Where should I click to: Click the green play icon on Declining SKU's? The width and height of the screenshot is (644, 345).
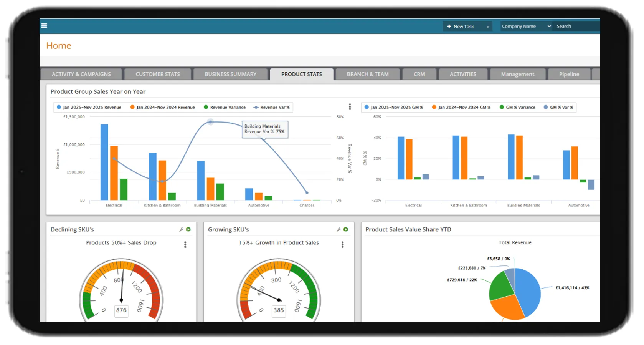point(188,229)
